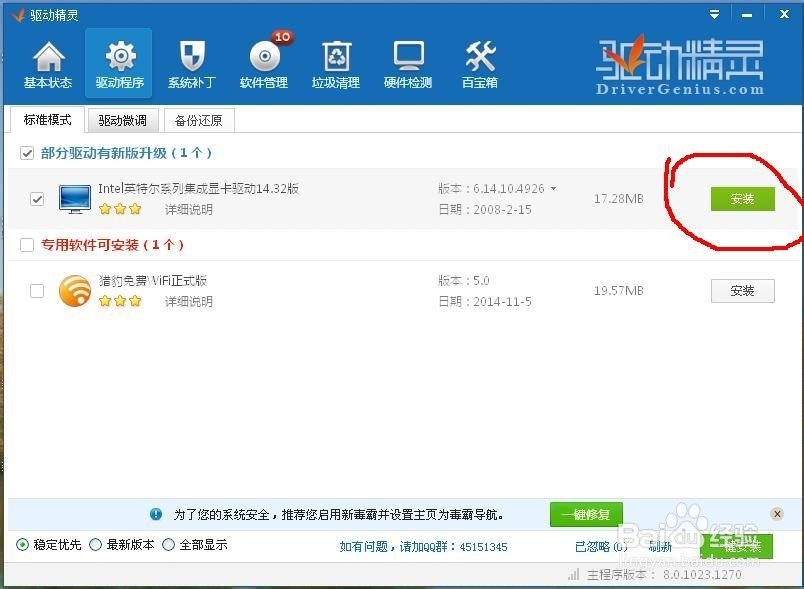
Task: Click the 驱动精灵 title bar logo icon
Action: coord(18,15)
